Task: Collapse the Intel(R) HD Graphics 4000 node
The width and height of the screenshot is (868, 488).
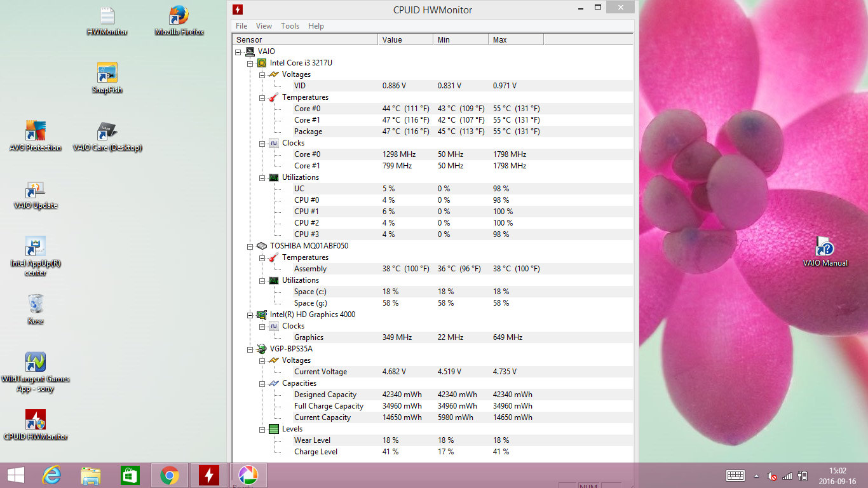Action: (250, 315)
